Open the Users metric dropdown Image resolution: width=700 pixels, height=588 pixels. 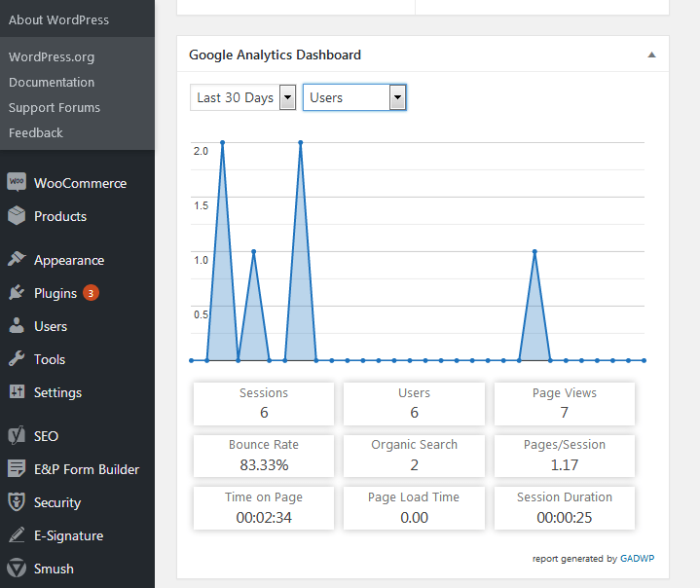354,97
